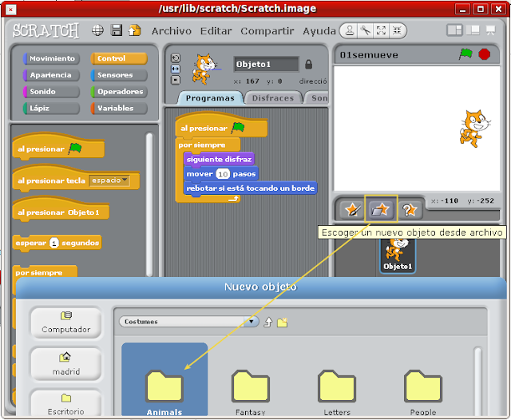The width and height of the screenshot is (511, 420).
Task: Select the Lápiz block category
Action: 51,108
